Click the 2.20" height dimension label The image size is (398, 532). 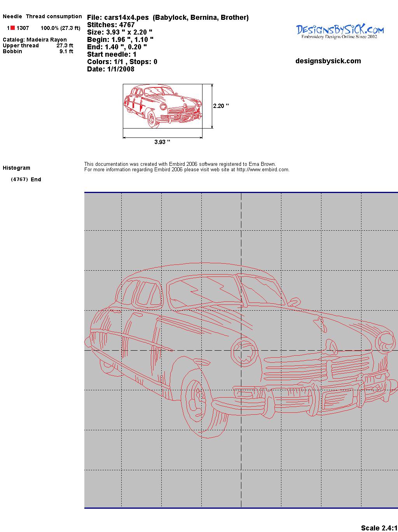click(221, 106)
